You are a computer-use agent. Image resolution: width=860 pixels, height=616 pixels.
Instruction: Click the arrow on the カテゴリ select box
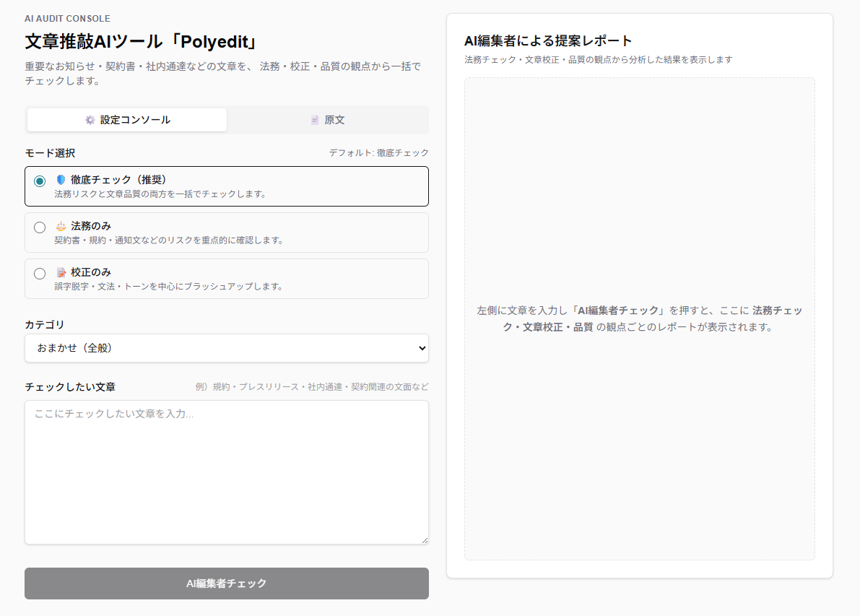click(x=422, y=348)
